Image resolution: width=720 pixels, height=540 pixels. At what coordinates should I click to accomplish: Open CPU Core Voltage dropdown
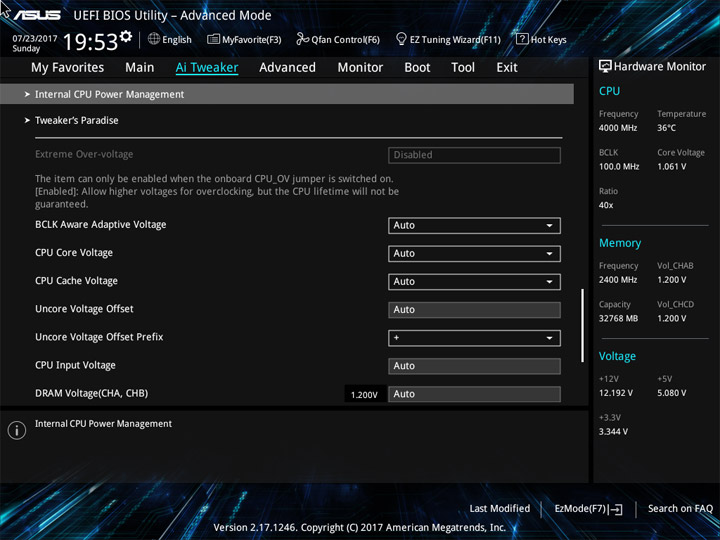click(474, 253)
